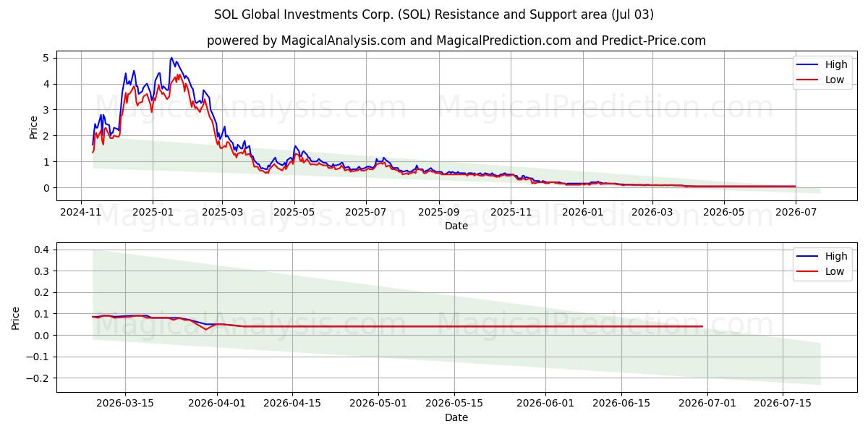This screenshot has width=868, height=434.
Task: Select the 2026-01 tick label on top chart
Action: (583, 213)
